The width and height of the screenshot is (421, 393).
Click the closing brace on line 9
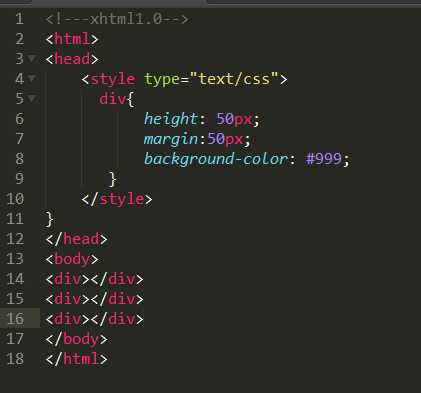(113, 179)
